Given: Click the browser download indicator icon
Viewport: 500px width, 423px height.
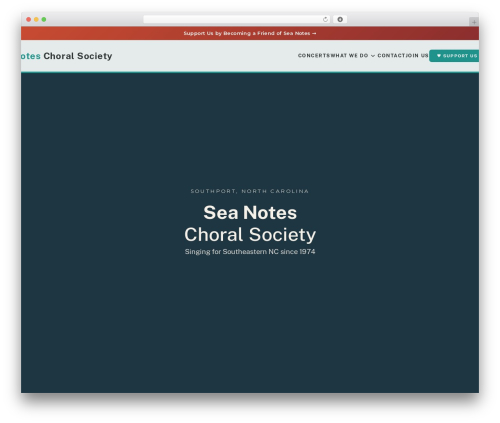Looking at the screenshot, I should (x=340, y=20).
